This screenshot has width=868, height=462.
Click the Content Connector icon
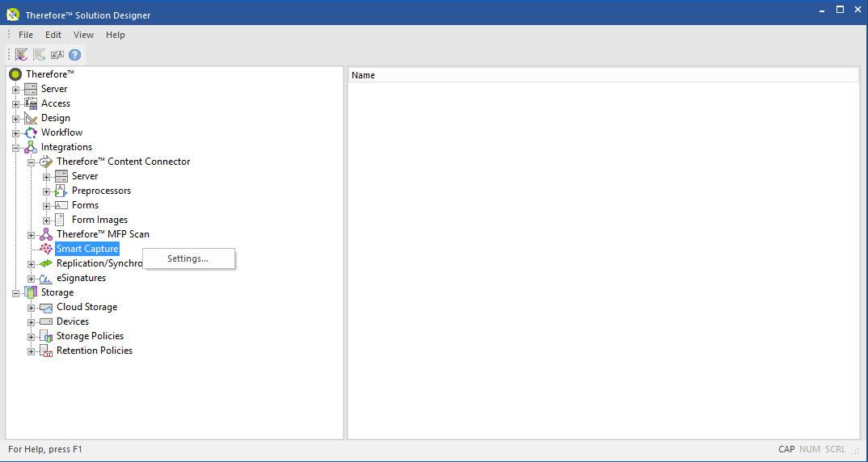coord(46,162)
